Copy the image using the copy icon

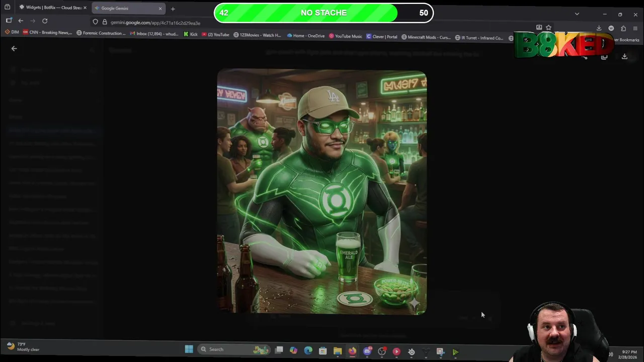pos(604,57)
